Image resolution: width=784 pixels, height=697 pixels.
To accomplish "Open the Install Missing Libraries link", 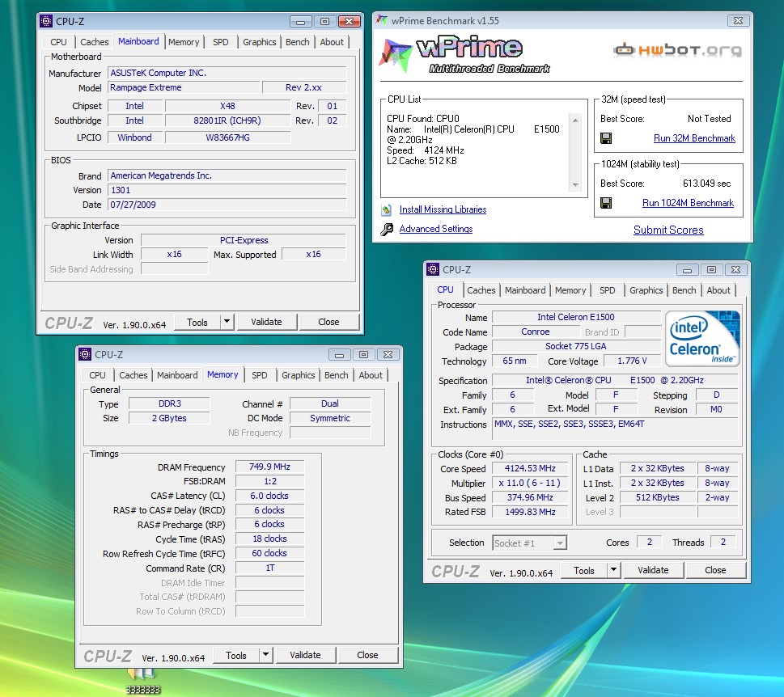I will click(x=443, y=209).
